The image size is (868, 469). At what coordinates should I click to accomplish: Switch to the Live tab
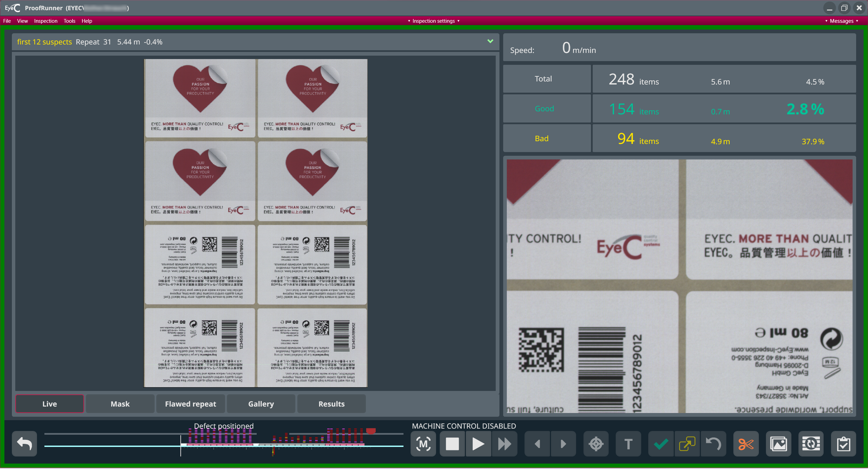[x=50, y=404]
